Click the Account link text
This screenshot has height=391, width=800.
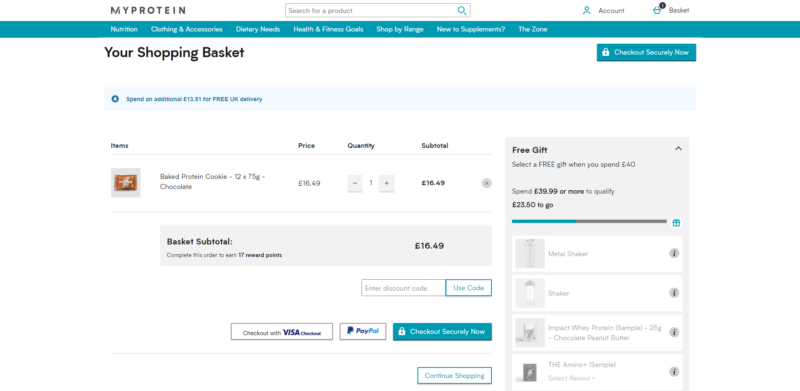611,10
